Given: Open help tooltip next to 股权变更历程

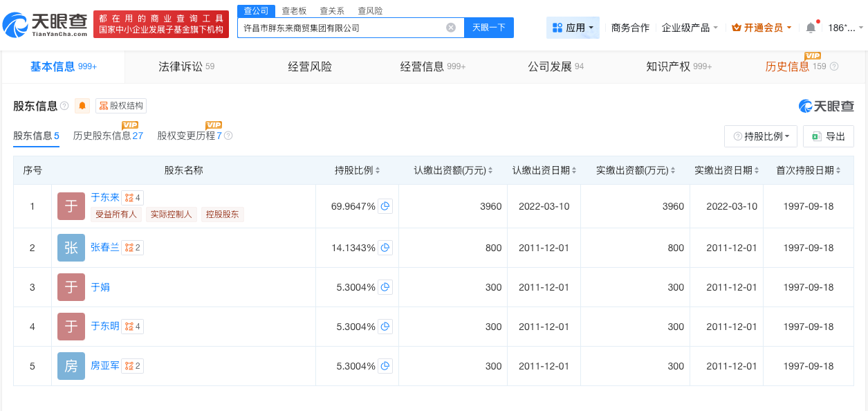Looking at the screenshot, I should point(230,136).
